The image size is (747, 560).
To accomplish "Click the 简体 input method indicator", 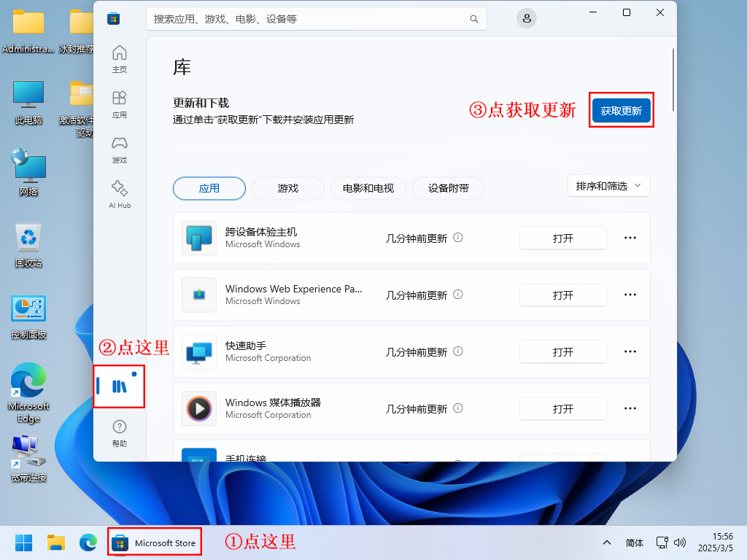I will point(635,542).
